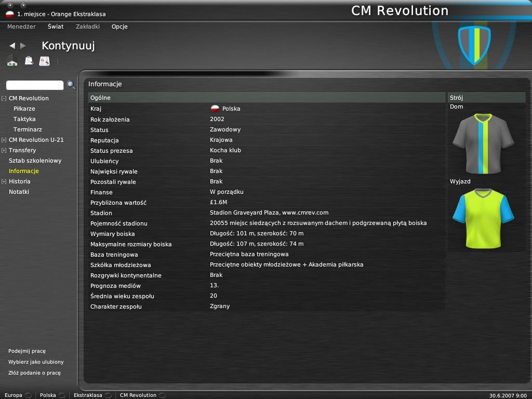Click '1. miejsce - Orange Ekstraklasa' text
The height and width of the screenshot is (399, 532).
[61, 14]
